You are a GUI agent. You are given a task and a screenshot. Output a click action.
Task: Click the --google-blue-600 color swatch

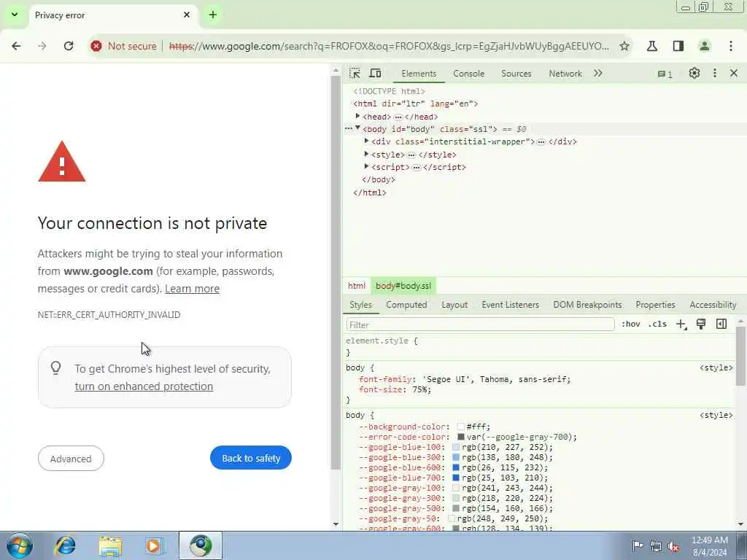coord(456,467)
